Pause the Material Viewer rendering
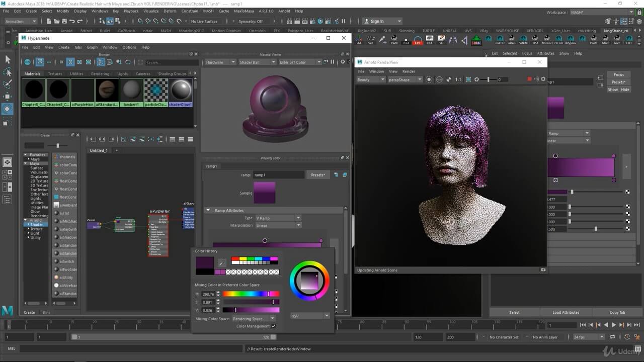The width and height of the screenshot is (644, 362). [332, 62]
